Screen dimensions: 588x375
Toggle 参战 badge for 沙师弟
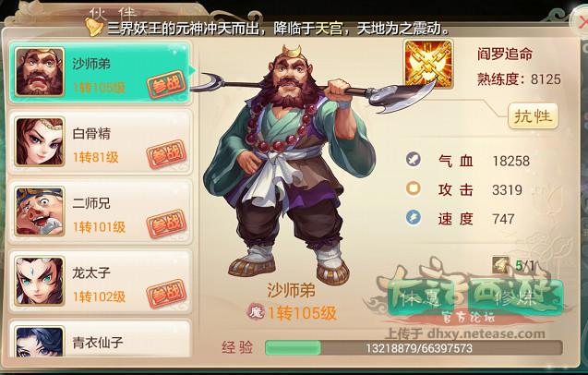click(166, 84)
